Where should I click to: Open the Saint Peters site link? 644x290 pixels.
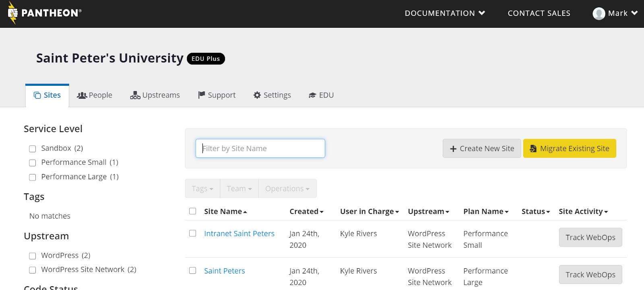tap(225, 271)
